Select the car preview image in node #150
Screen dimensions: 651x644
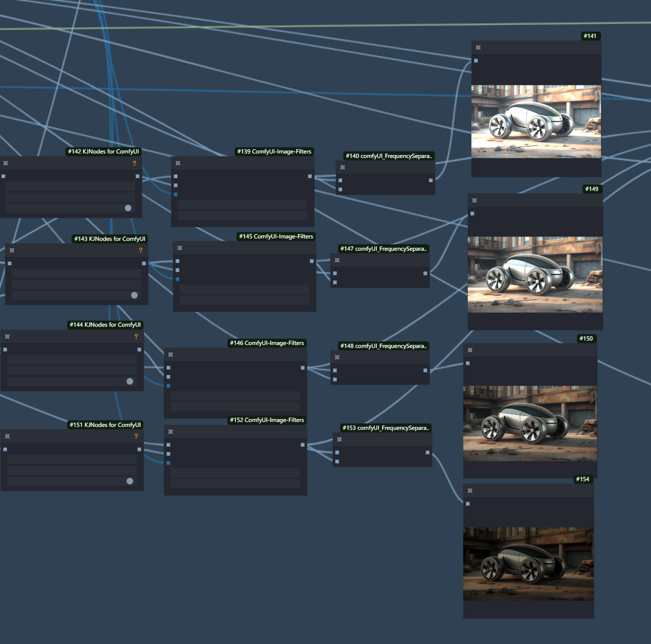coord(530,423)
